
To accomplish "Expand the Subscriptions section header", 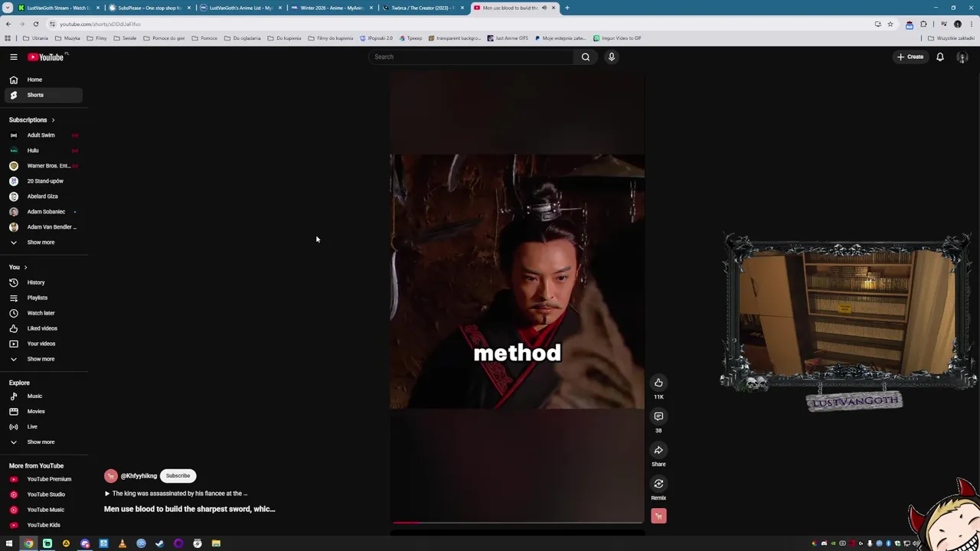I will 31,120.
